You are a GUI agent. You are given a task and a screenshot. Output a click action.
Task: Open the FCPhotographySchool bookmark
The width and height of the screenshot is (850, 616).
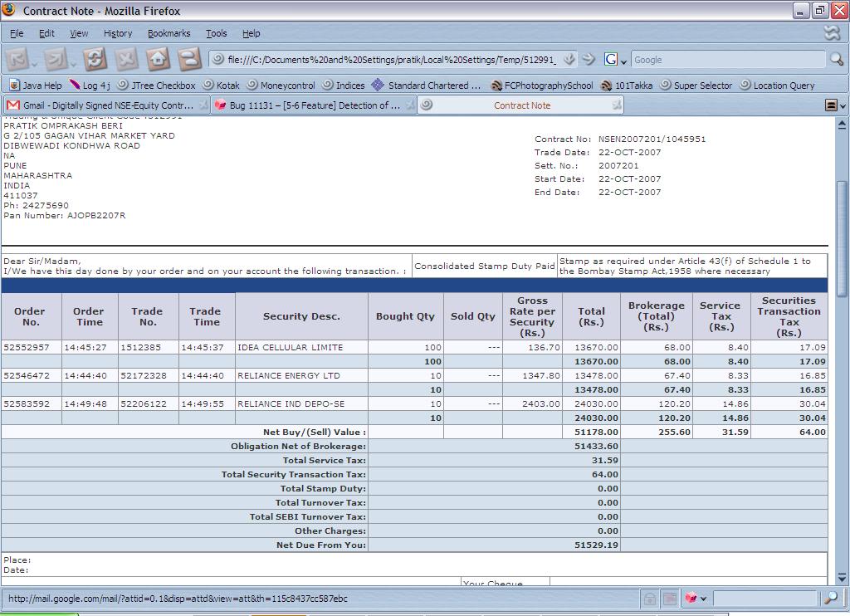tap(541, 86)
